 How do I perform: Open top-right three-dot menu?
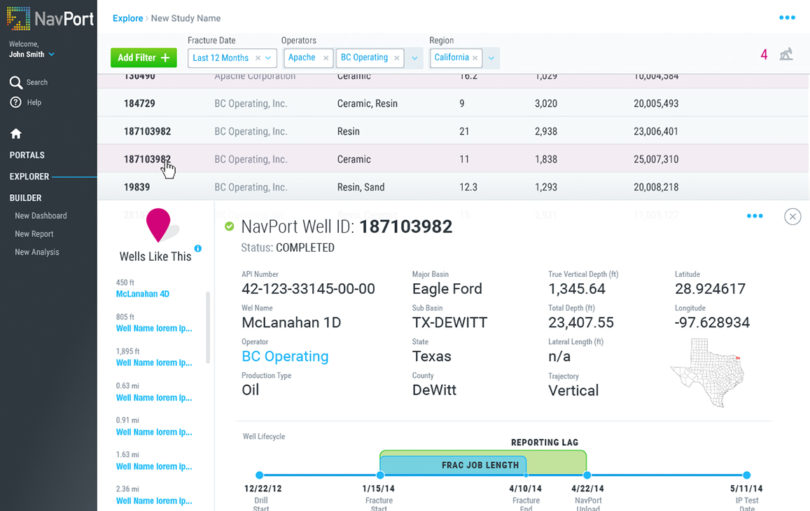pyautogui.click(x=787, y=18)
